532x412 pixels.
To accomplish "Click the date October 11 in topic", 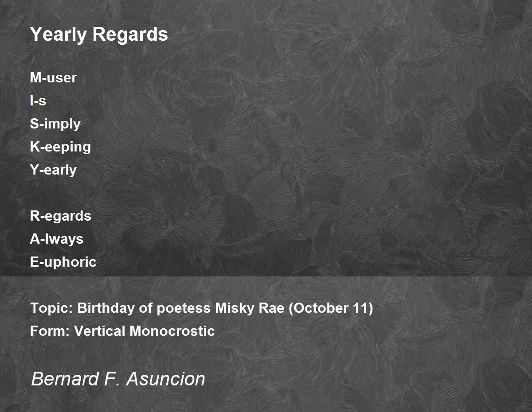I will coord(330,308).
